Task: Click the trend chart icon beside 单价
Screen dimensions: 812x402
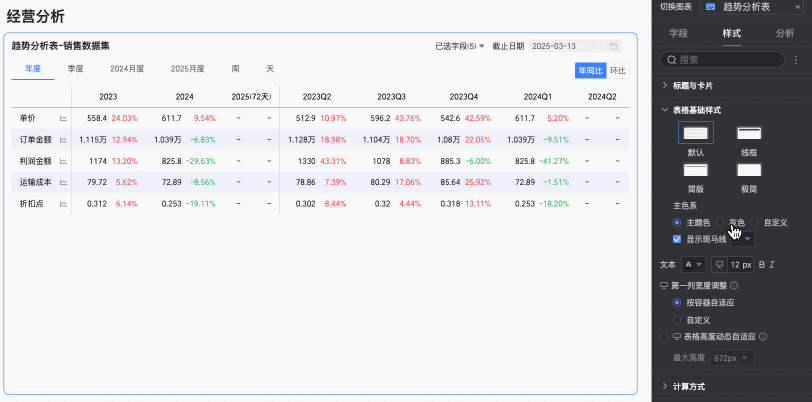Action: click(63, 118)
